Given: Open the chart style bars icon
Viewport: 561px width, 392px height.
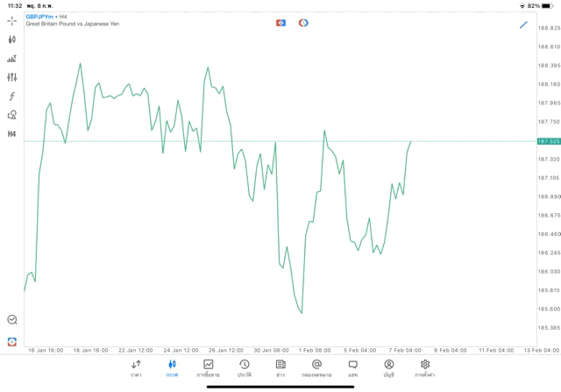Looking at the screenshot, I should pyautogui.click(x=12, y=59).
